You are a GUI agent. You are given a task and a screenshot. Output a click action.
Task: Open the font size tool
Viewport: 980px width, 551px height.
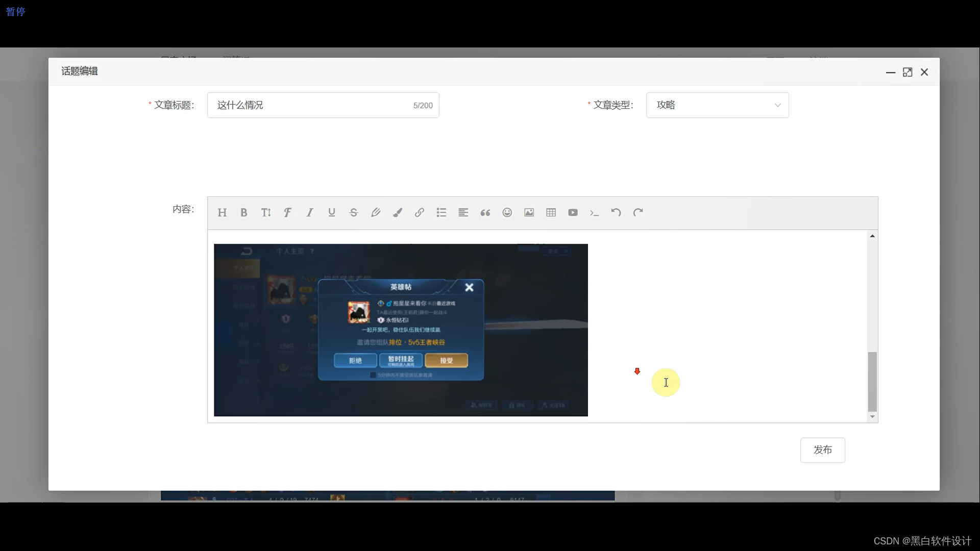tap(266, 213)
